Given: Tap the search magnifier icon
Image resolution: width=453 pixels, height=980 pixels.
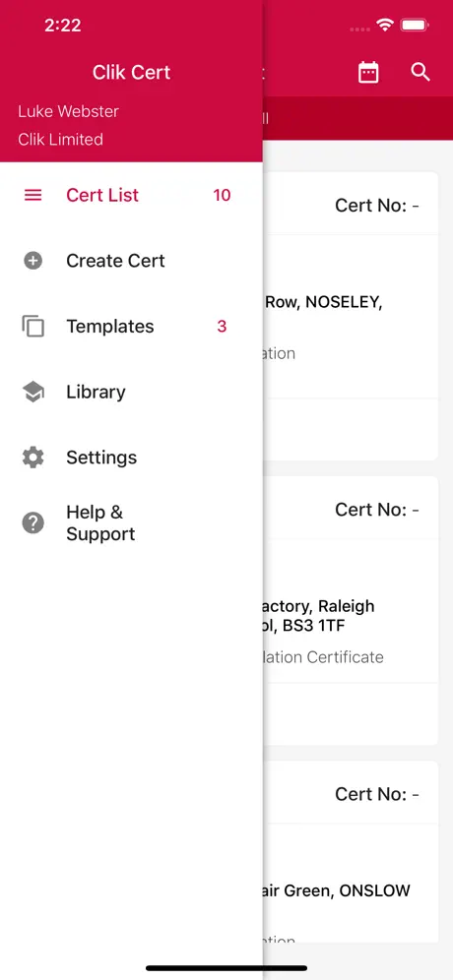Looking at the screenshot, I should pyautogui.click(x=421, y=72).
